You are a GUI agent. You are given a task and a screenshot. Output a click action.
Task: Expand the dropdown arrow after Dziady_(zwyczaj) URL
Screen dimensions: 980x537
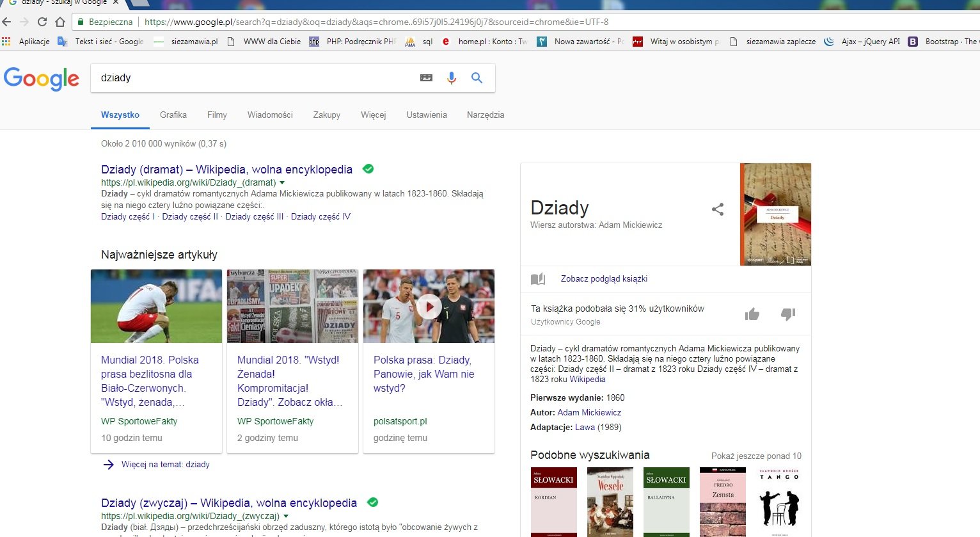[x=286, y=517]
